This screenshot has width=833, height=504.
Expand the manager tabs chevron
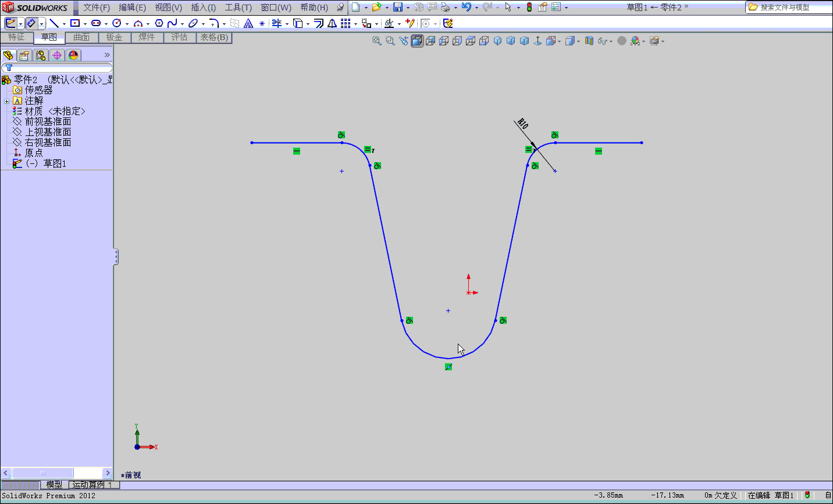[107, 55]
